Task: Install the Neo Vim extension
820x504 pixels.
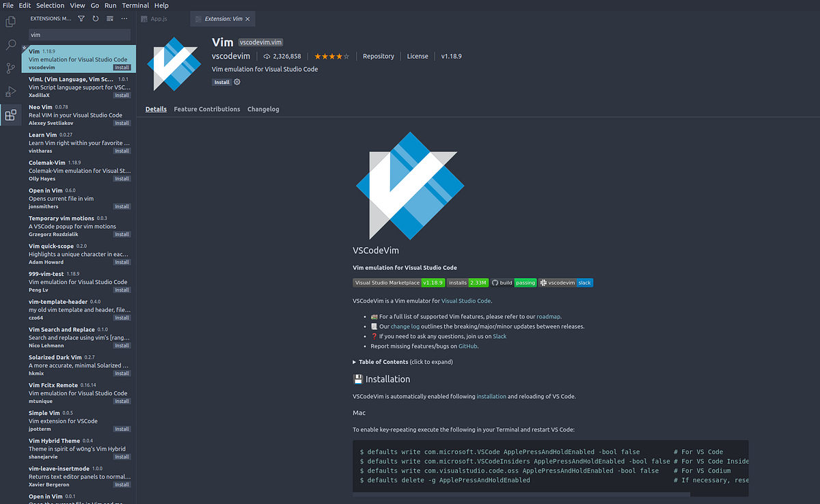Action: point(122,122)
